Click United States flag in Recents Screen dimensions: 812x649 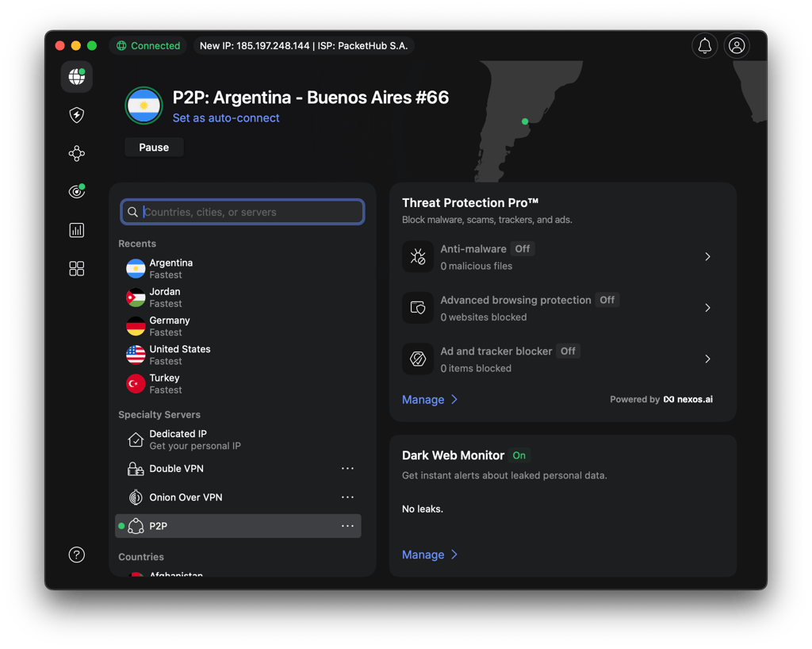click(x=136, y=355)
